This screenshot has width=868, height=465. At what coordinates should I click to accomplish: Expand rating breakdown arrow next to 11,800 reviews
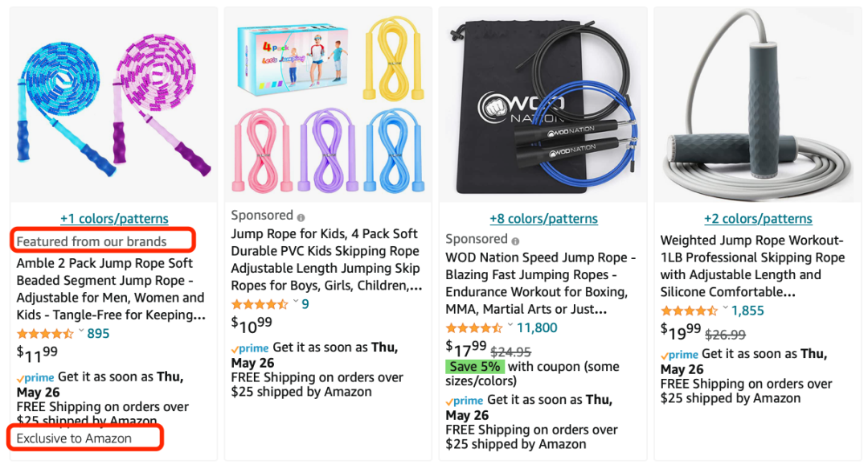point(510,327)
